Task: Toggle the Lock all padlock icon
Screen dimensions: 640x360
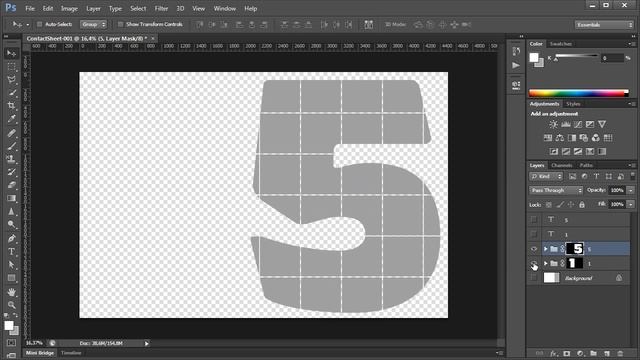Action: coord(582,204)
